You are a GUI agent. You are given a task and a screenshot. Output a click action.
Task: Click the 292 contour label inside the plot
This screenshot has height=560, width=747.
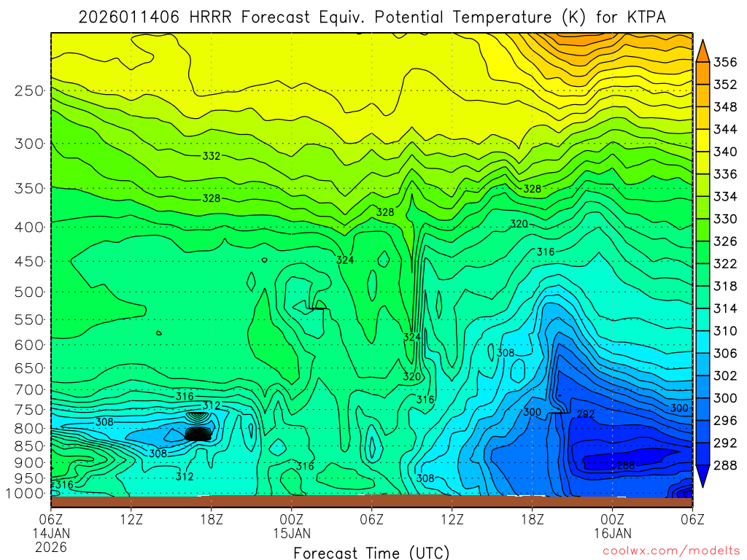(586, 414)
